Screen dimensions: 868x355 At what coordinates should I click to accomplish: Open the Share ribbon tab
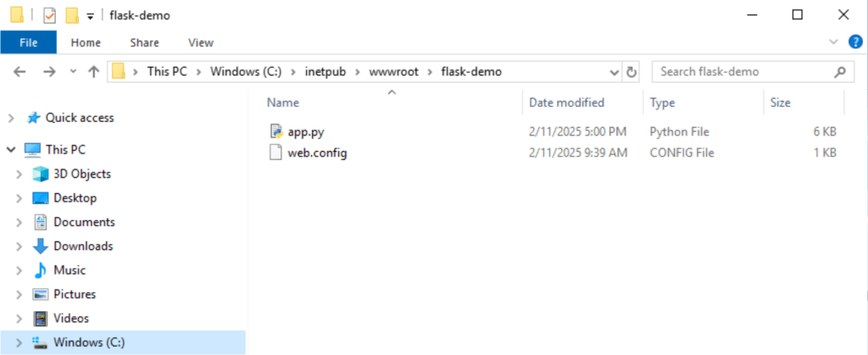tap(144, 42)
